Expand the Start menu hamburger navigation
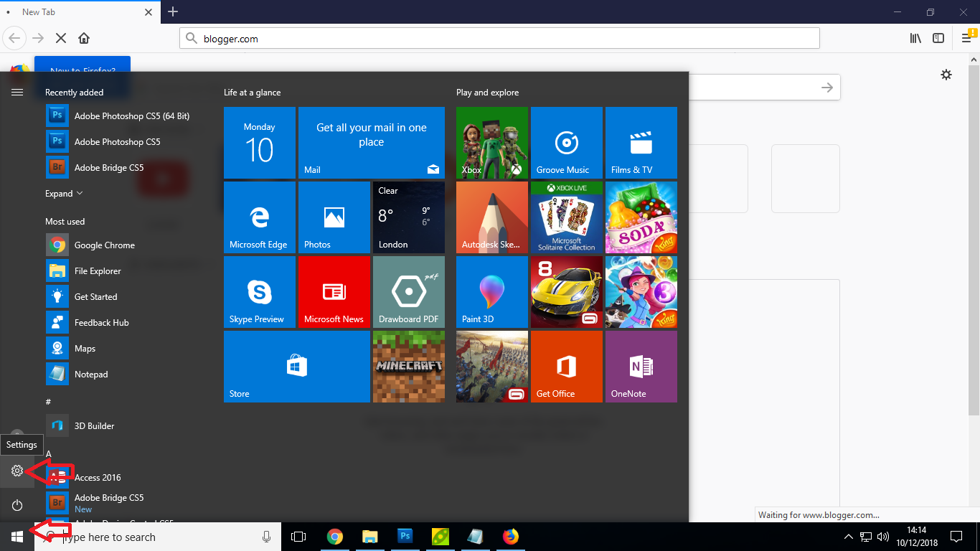The width and height of the screenshot is (980, 551). point(17,92)
